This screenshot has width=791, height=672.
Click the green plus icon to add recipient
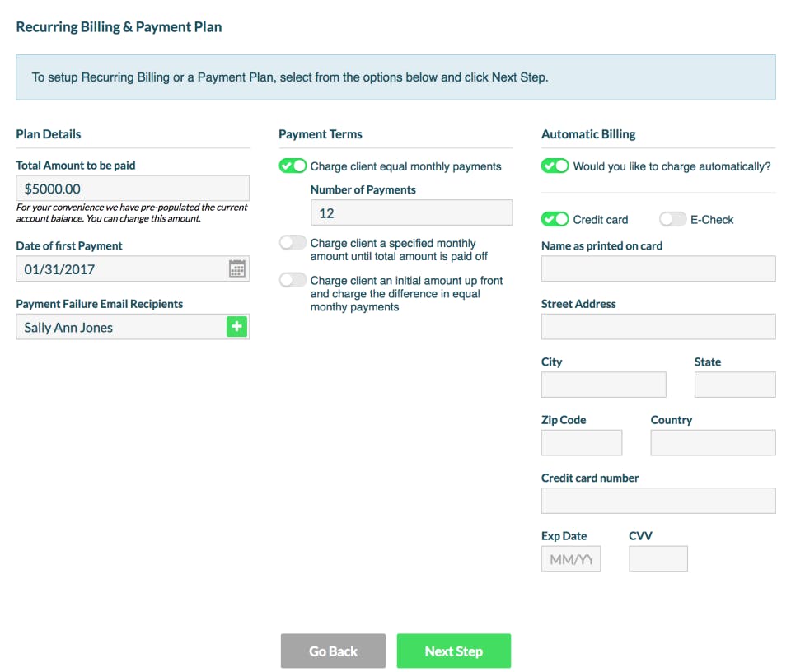pyautogui.click(x=237, y=327)
